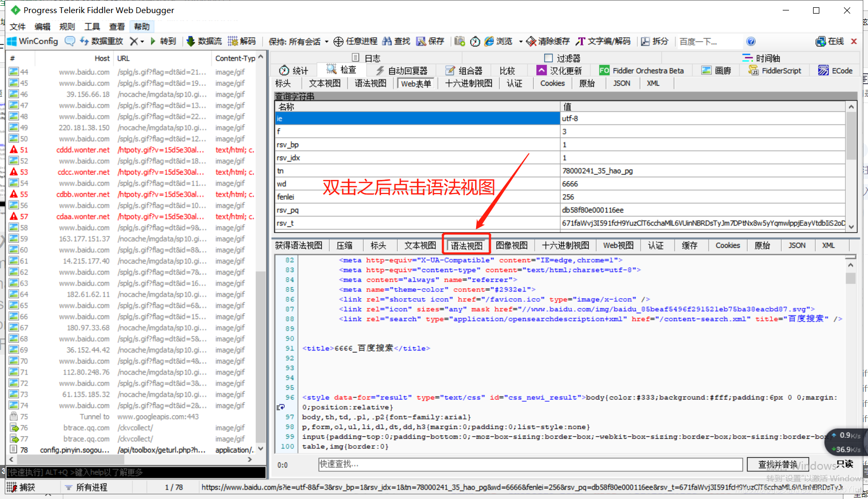Click the 数据重放 (Replay) toolbar button

[102, 41]
